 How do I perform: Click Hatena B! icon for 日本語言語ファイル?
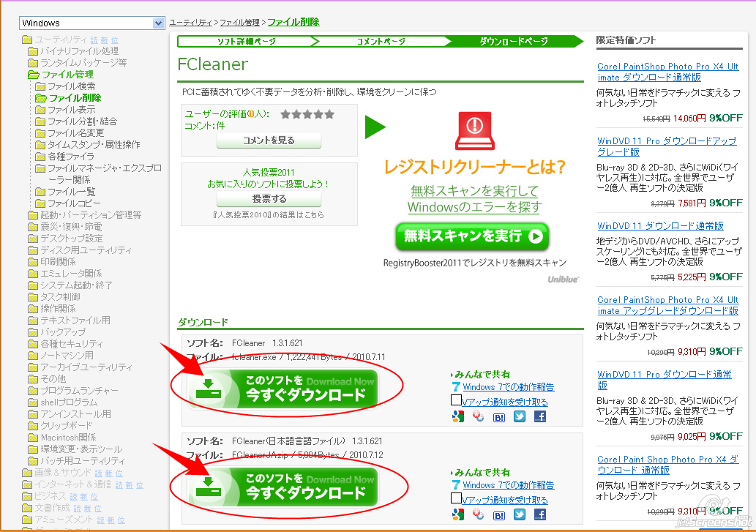pyautogui.click(x=499, y=516)
